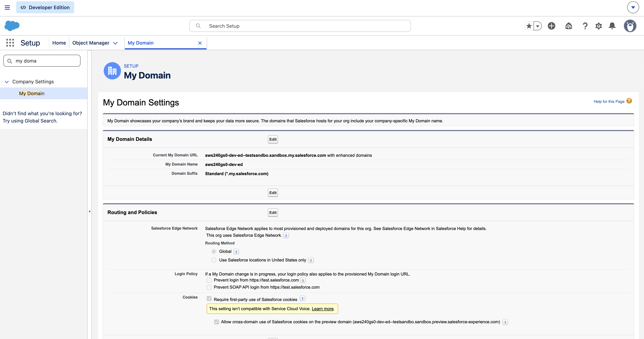
Task: Click Edit for Routing and Policies
Action: click(273, 213)
